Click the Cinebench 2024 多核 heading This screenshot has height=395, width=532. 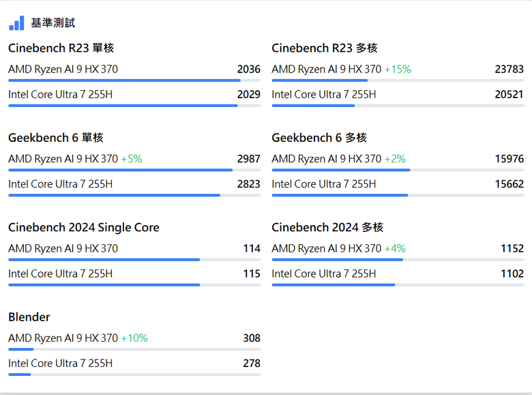click(x=327, y=227)
